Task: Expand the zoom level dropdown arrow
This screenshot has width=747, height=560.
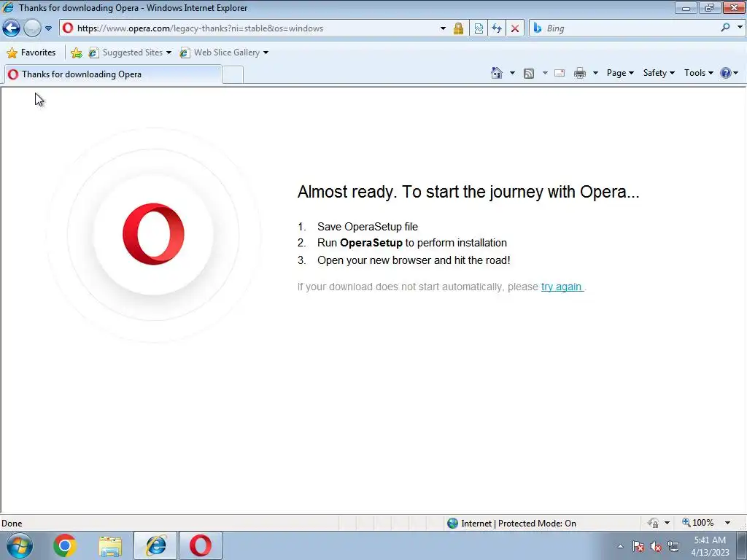Action: pos(727,523)
